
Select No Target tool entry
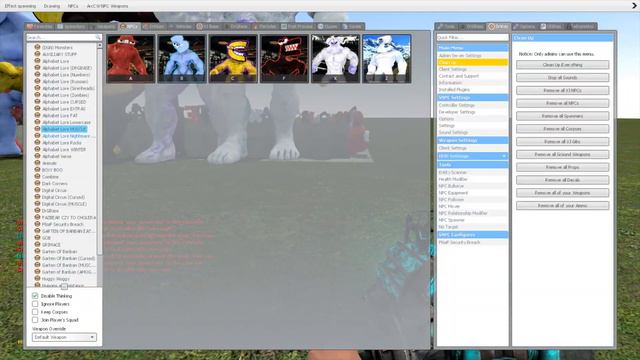[x=473, y=227]
